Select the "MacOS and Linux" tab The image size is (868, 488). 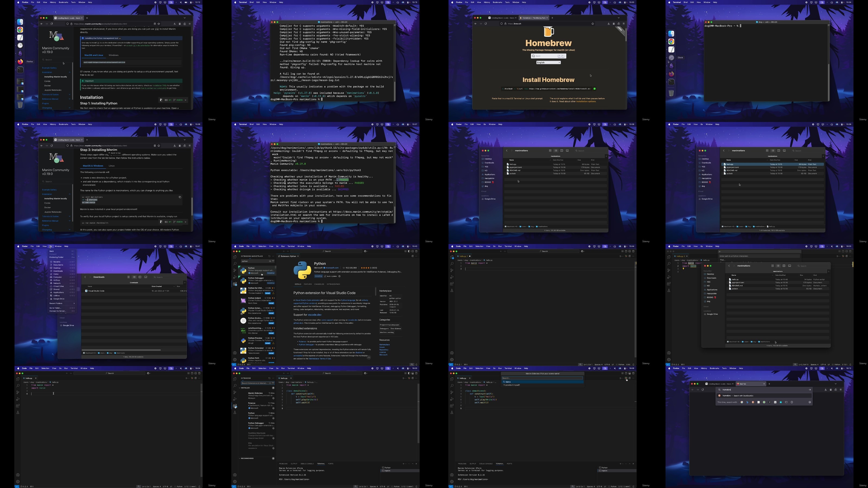94,55
